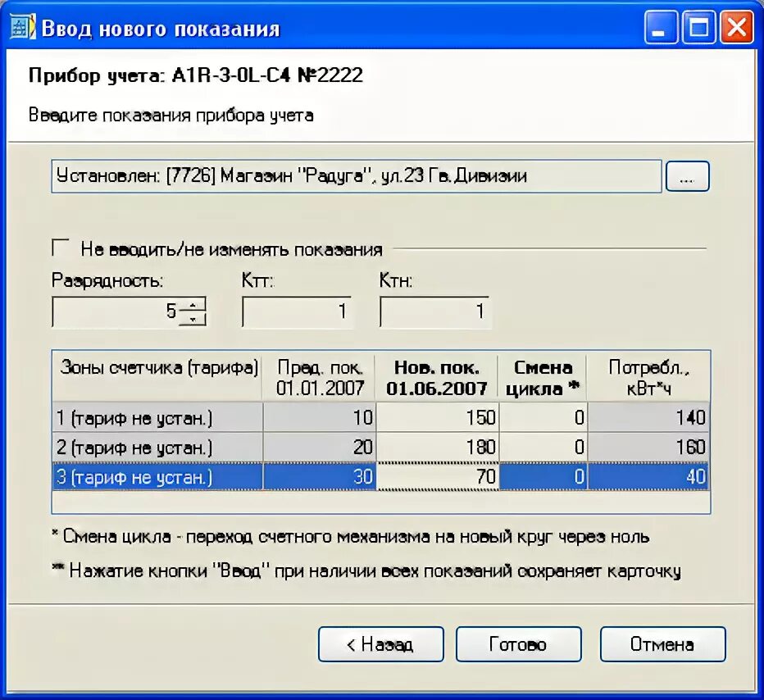Edit new reading cell 180

pyautogui.click(x=437, y=447)
